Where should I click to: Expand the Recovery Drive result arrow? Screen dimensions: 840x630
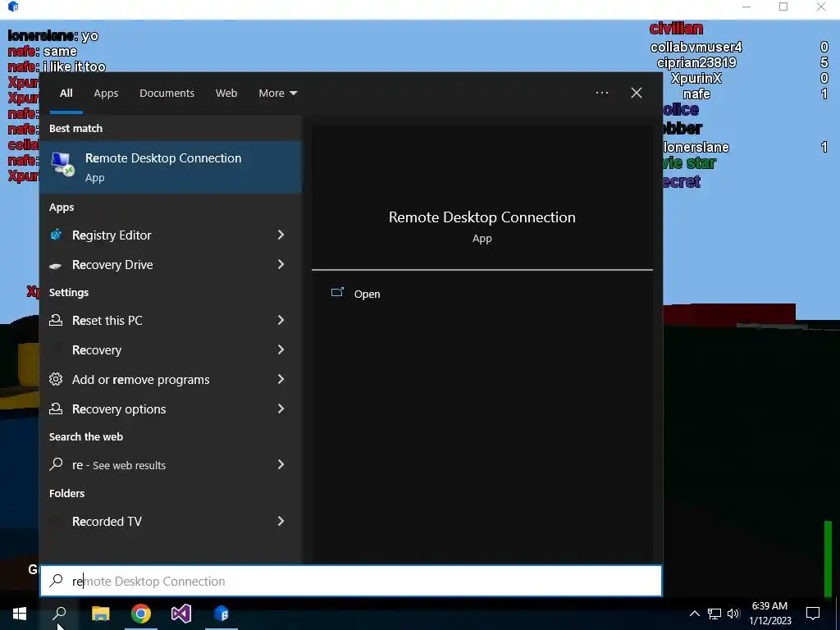pyautogui.click(x=281, y=264)
